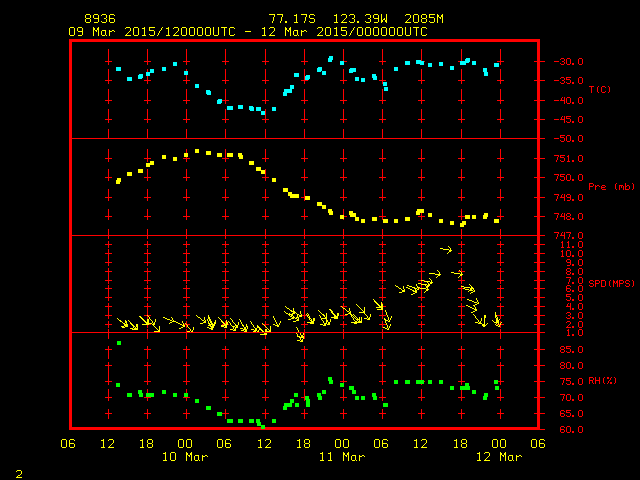Click the 747.0 pressure tick label
640x480 pixels.
point(569,236)
